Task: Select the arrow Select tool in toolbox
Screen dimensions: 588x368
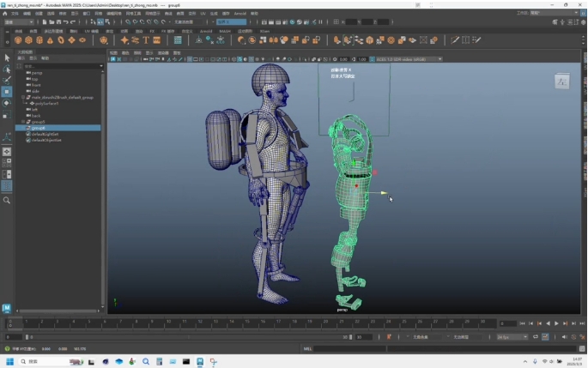Action: pos(7,57)
